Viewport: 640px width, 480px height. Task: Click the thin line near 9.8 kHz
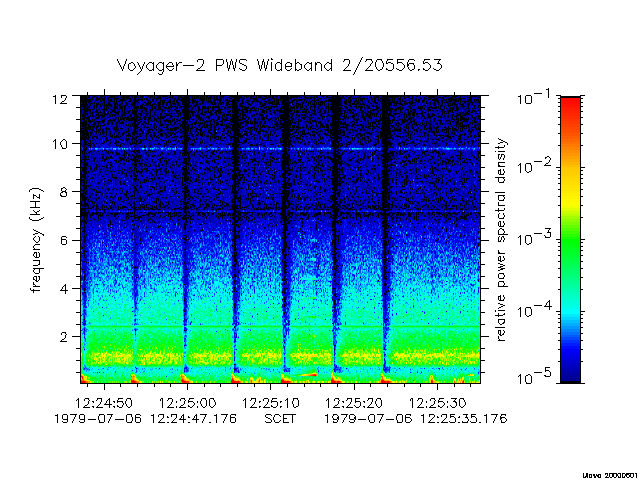(280, 149)
